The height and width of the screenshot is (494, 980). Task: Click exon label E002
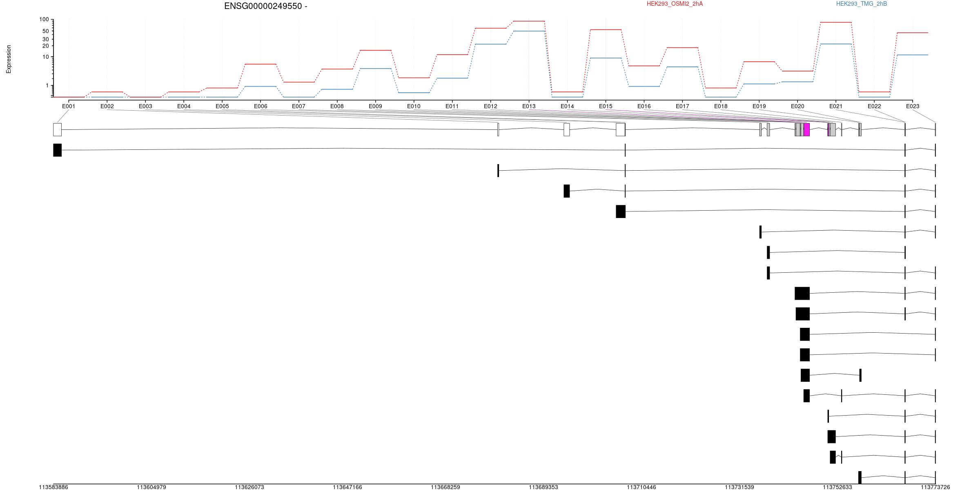107,106
